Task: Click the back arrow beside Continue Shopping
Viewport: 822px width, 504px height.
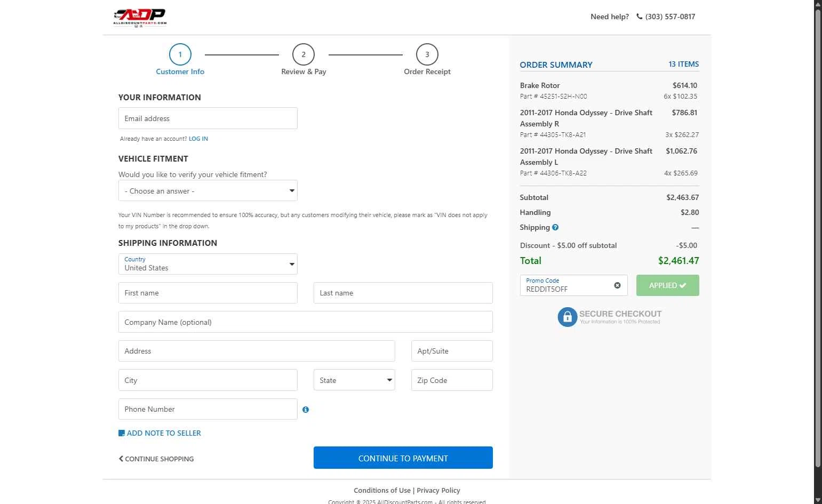Action: click(121, 459)
